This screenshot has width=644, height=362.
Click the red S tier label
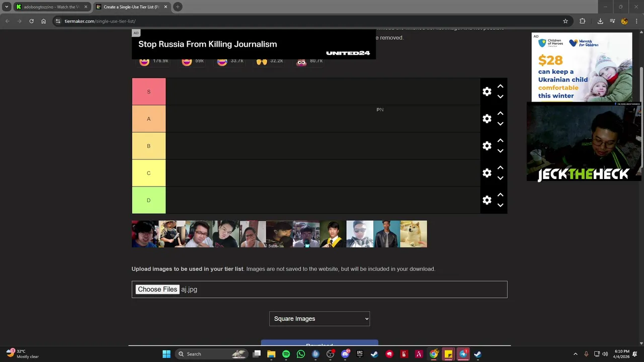(148, 92)
